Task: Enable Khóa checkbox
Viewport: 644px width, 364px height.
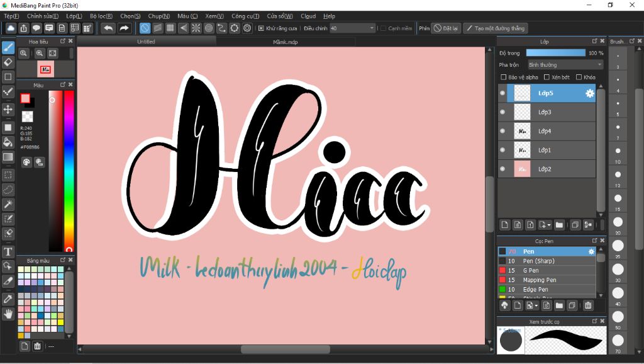Action: click(x=579, y=77)
